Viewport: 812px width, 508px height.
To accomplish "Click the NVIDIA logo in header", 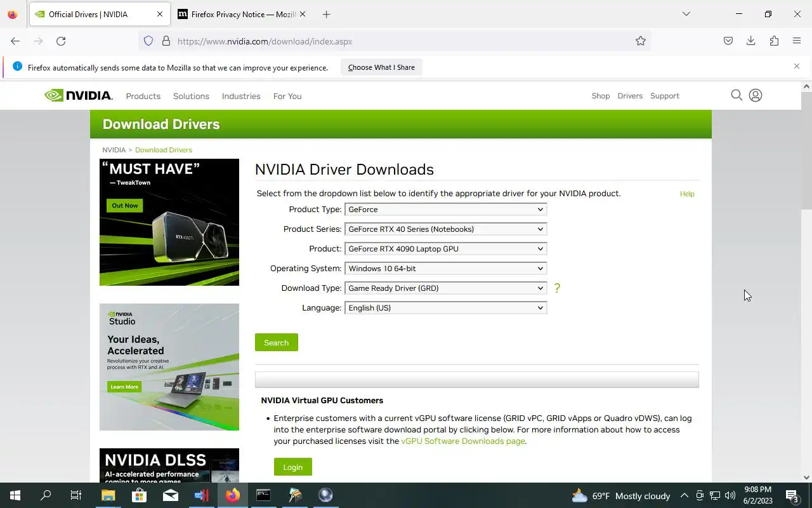I will (x=79, y=95).
